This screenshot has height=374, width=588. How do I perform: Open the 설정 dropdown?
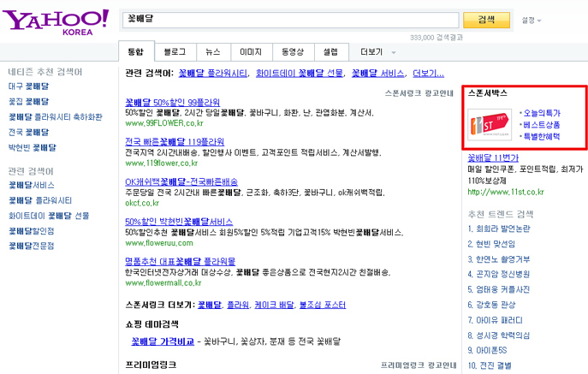tap(532, 21)
